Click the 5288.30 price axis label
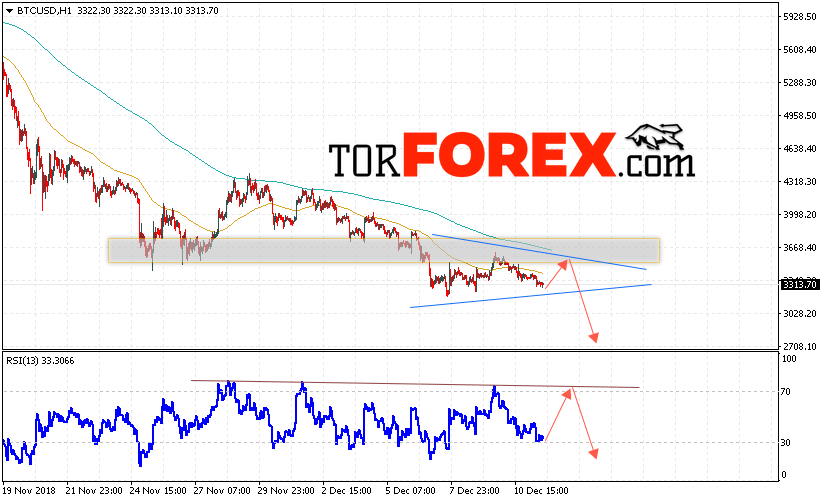Image resolution: width=821 pixels, height=502 pixels. 800,83
